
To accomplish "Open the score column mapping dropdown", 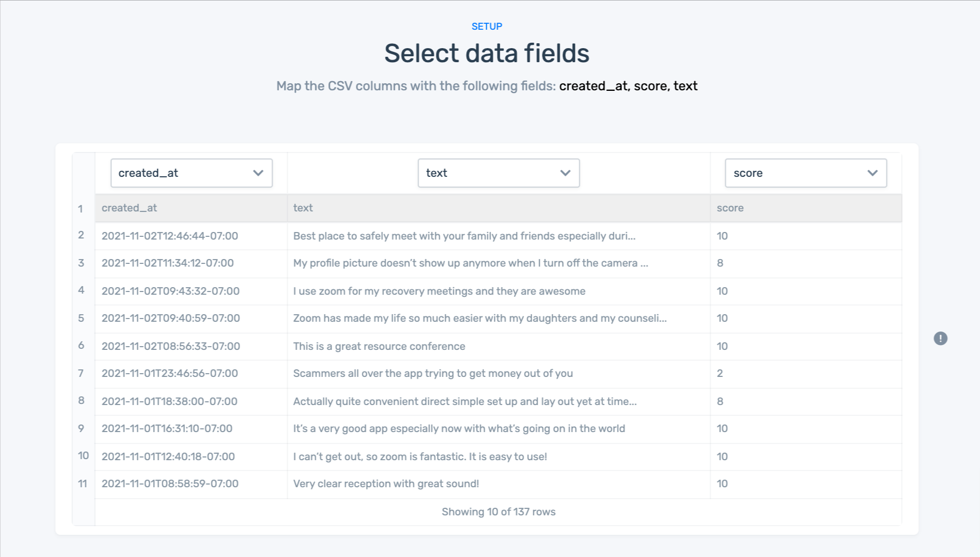I will 805,173.
